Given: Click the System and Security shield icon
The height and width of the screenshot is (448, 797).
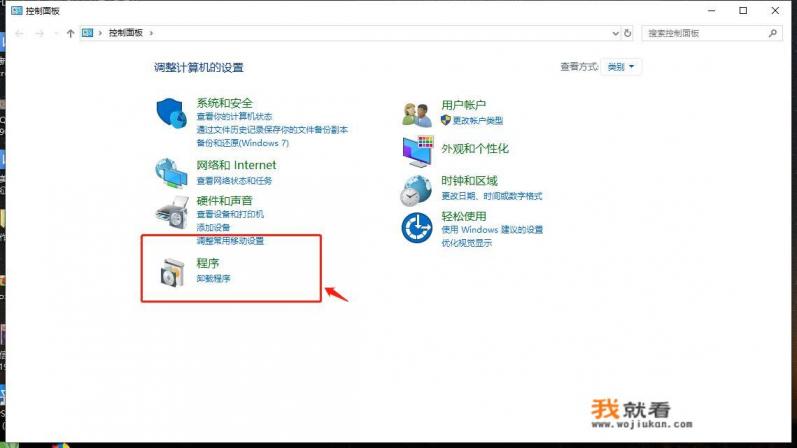Looking at the screenshot, I should tap(171, 115).
